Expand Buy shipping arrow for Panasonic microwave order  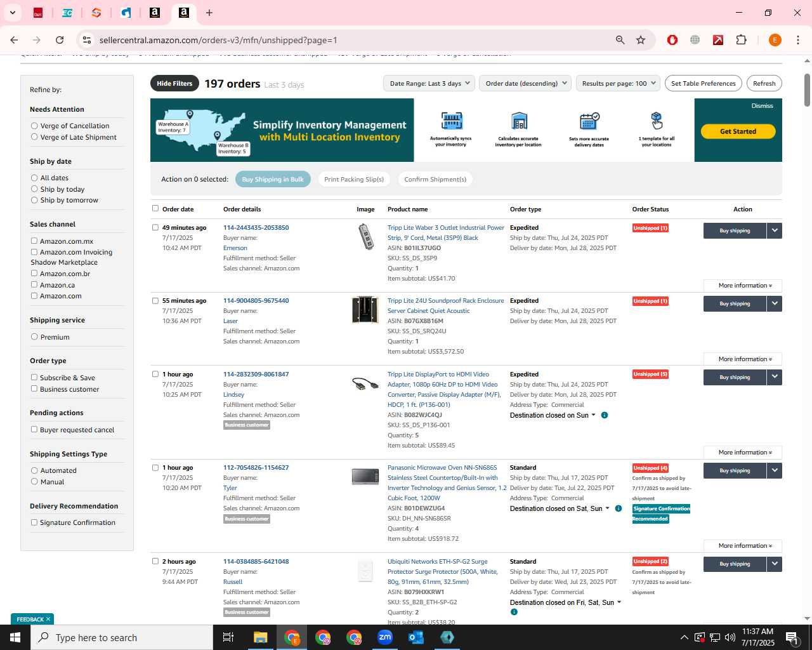(775, 470)
